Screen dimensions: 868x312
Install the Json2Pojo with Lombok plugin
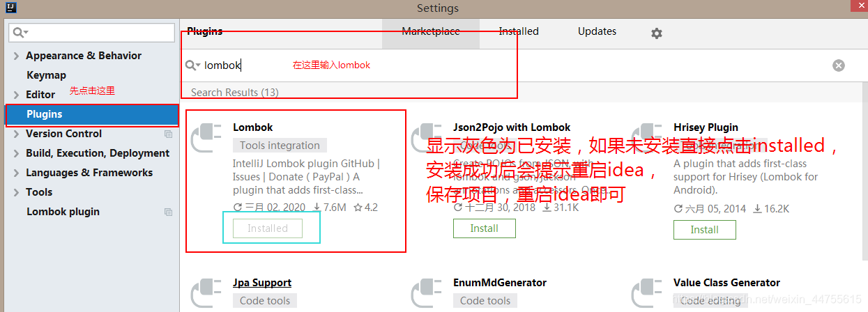485,228
